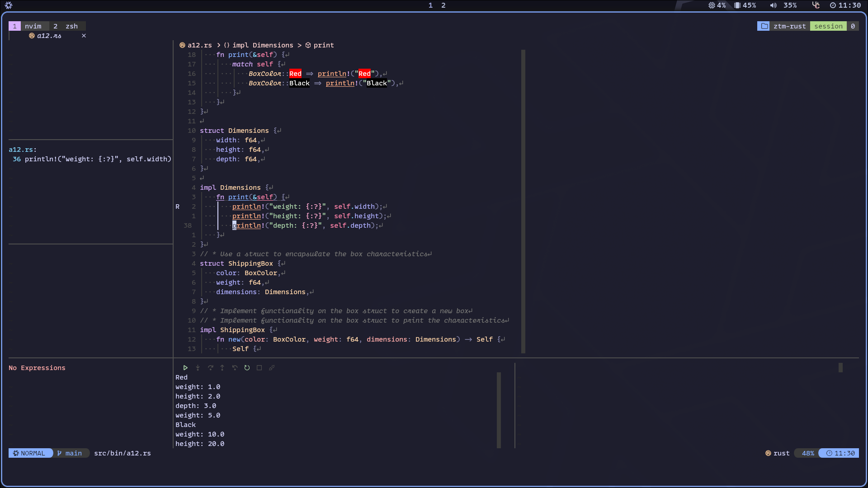Click the ztm-rust session folder icon
Screen dimensions: 868x488
764,26
